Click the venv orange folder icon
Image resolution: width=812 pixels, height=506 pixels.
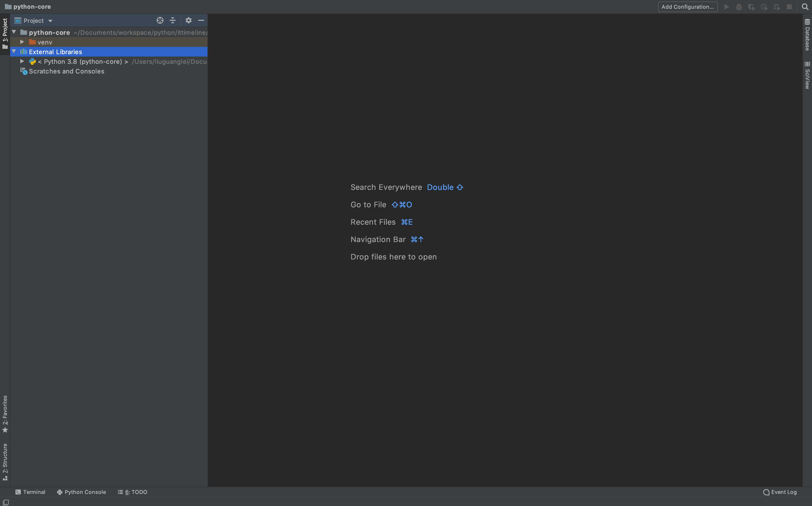[32, 42]
